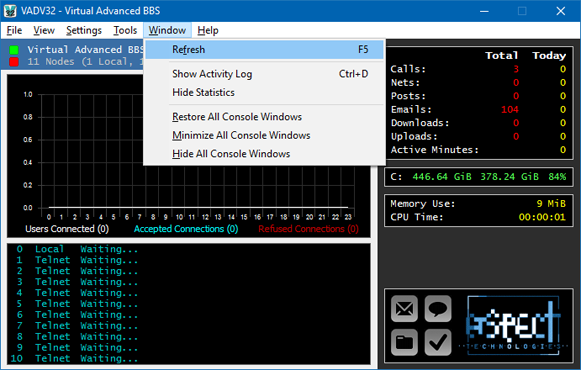Viewport: 581px width, 370px height.
Task: Open the file folder icon button
Action: [x=404, y=342]
